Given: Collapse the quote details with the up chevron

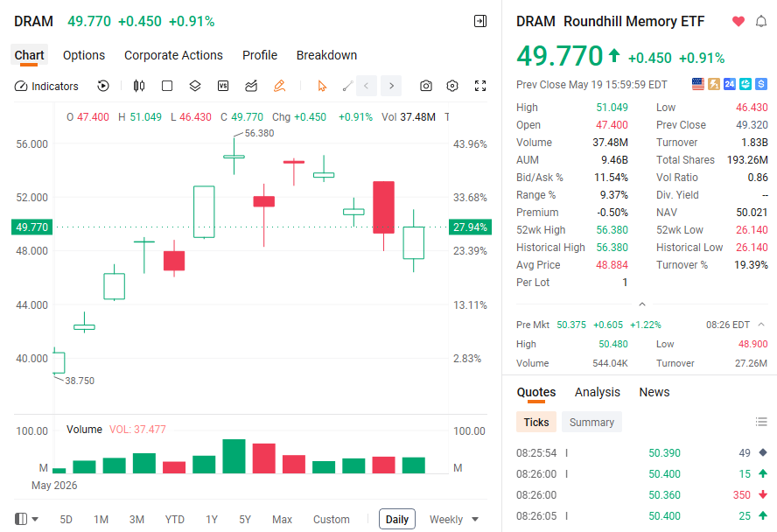Looking at the screenshot, I should (x=642, y=304).
